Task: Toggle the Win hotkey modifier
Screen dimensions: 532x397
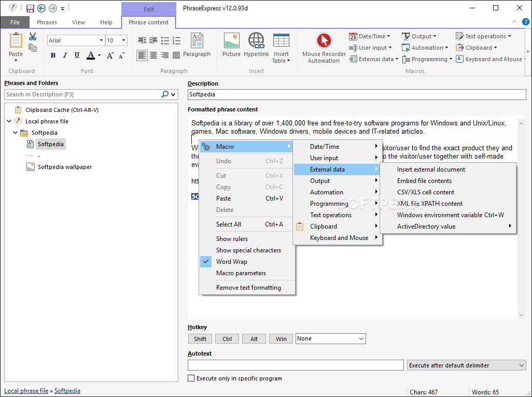Action: coord(281,338)
